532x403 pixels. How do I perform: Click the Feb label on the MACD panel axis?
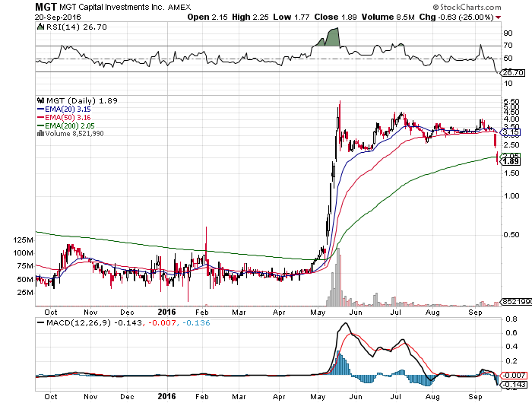click(x=201, y=397)
